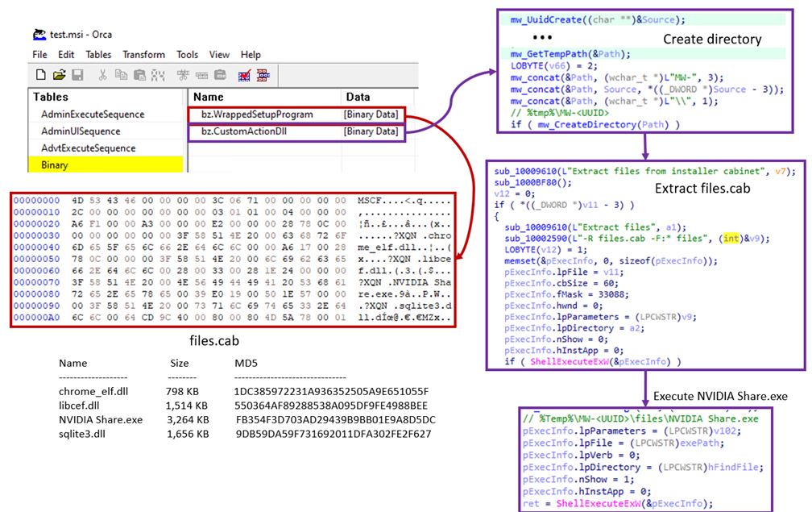Click the Save disk icon

(x=77, y=75)
